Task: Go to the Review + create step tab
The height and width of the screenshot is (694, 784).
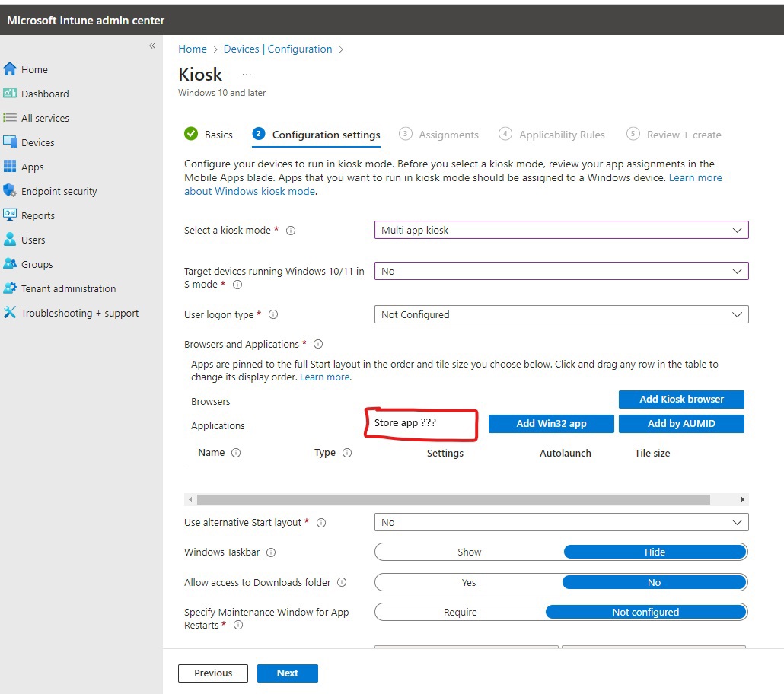Action: 674,135
